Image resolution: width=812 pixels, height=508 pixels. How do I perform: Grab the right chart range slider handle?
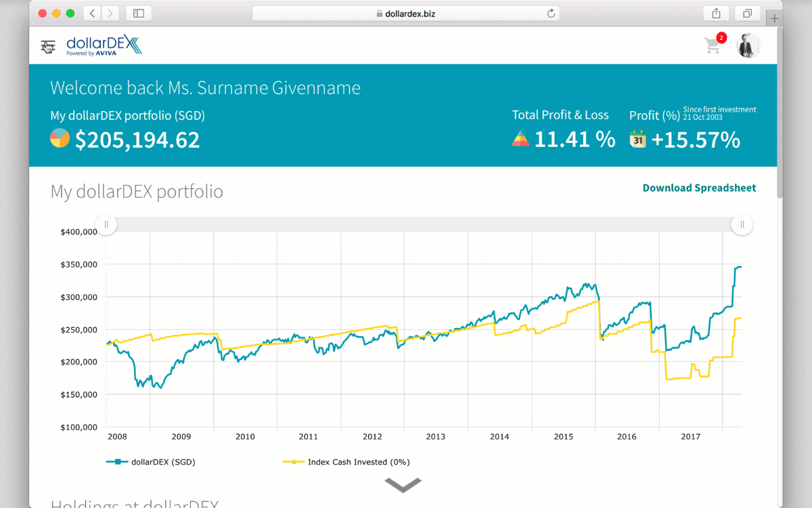tap(742, 224)
